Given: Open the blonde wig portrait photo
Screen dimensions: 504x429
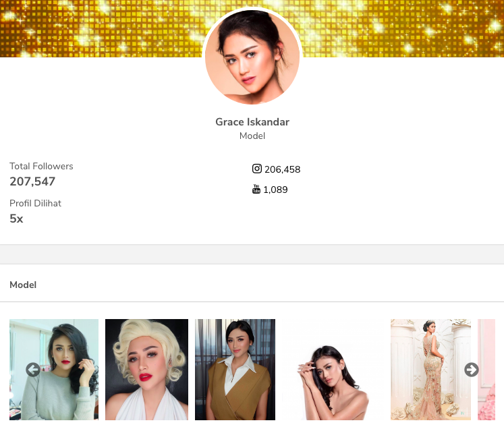Looking at the screenshot, I should click(x=147, y=370).
